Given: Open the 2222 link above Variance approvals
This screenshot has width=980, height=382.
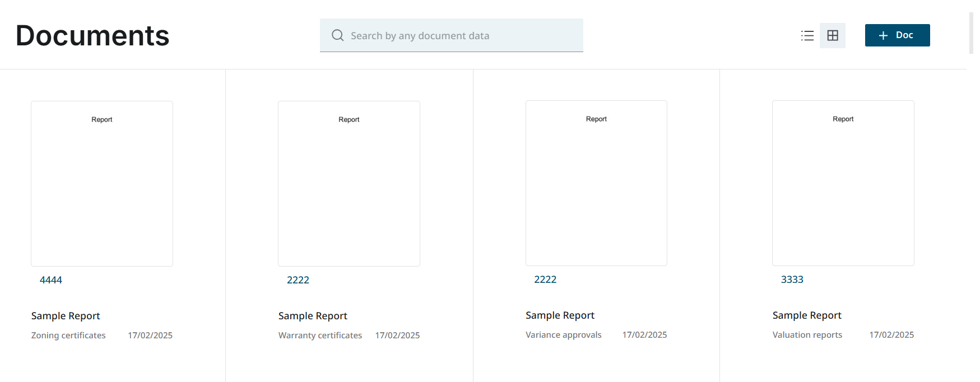Looking at the screenshot, I should 545,279.
